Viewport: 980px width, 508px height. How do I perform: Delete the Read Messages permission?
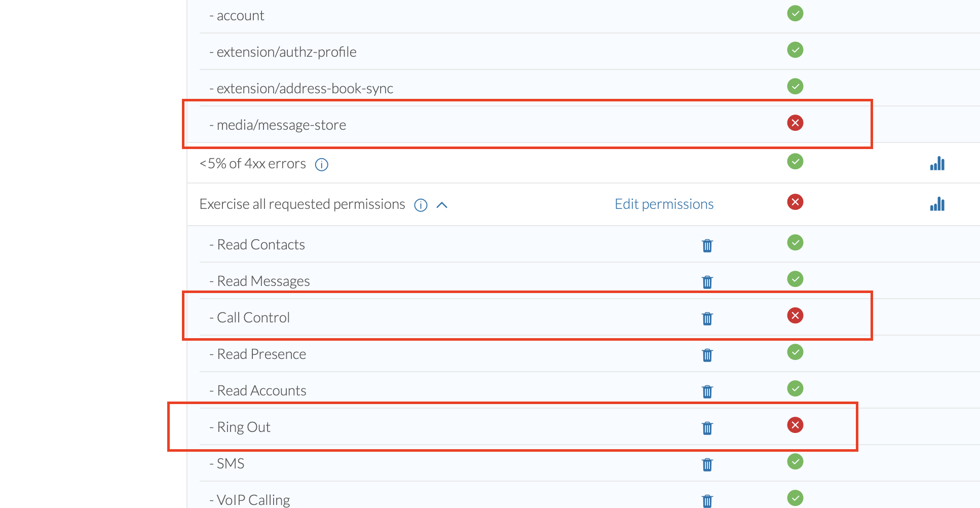[x=707, y=282]
